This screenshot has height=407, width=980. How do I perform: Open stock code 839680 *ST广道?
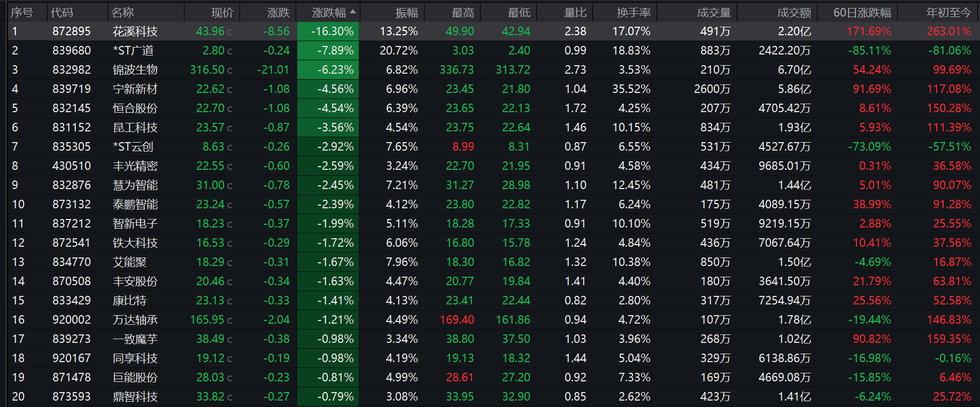click(72, 51)
